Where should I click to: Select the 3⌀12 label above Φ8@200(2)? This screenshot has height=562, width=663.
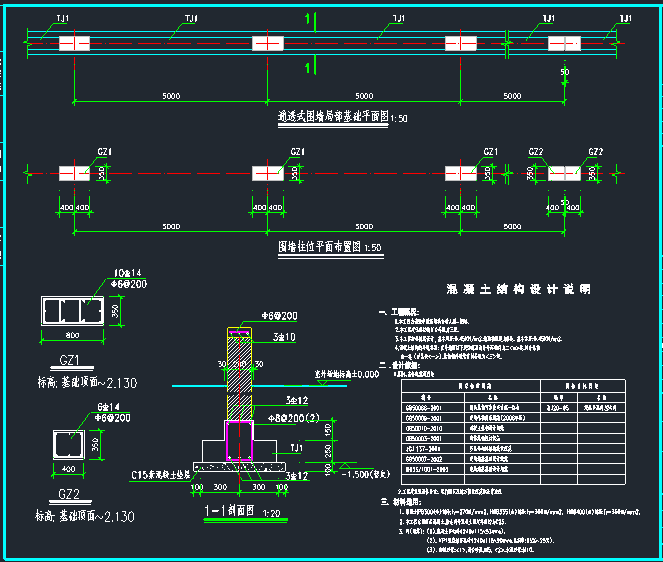(x=297, y=400)
